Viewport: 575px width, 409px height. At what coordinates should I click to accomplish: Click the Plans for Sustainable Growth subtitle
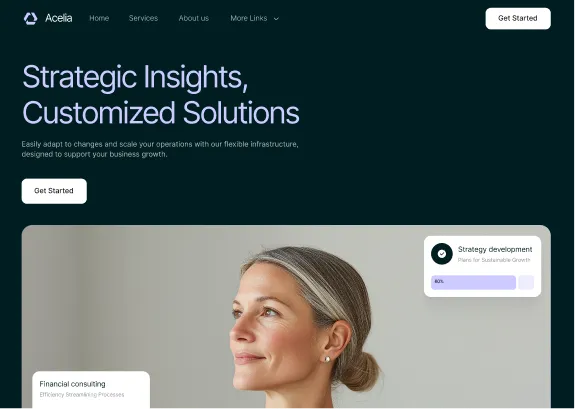pos(494,260)
